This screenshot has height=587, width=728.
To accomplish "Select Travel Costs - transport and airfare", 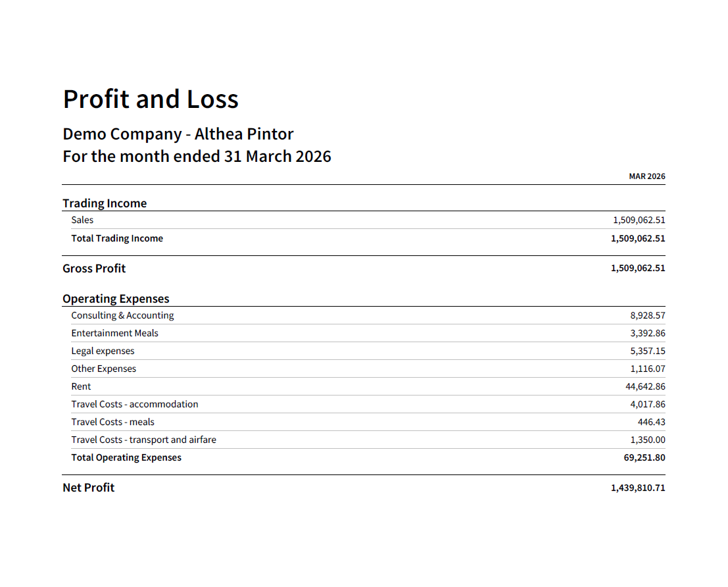I will point(143,440).
